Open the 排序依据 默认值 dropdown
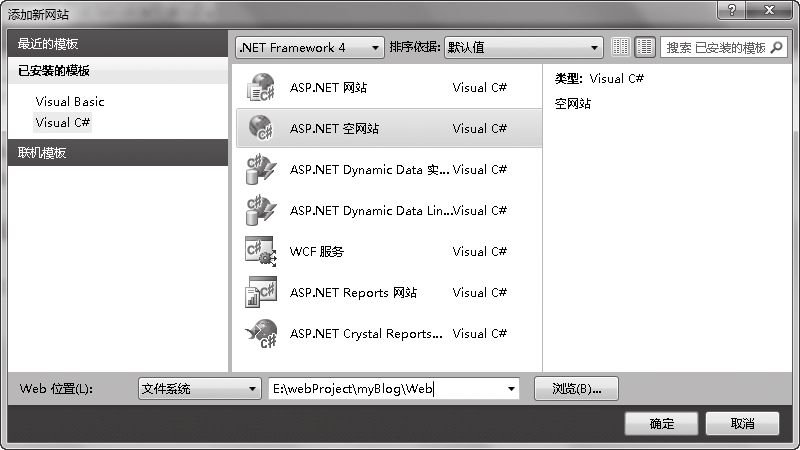The width and height of the screenshot is (800, 450). point(523,48)
